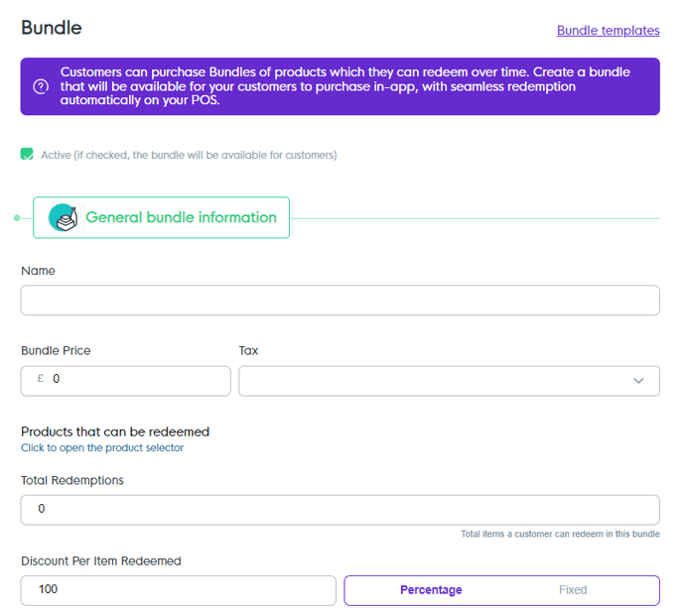Focus the Total Redemptions input

point(340,510)
